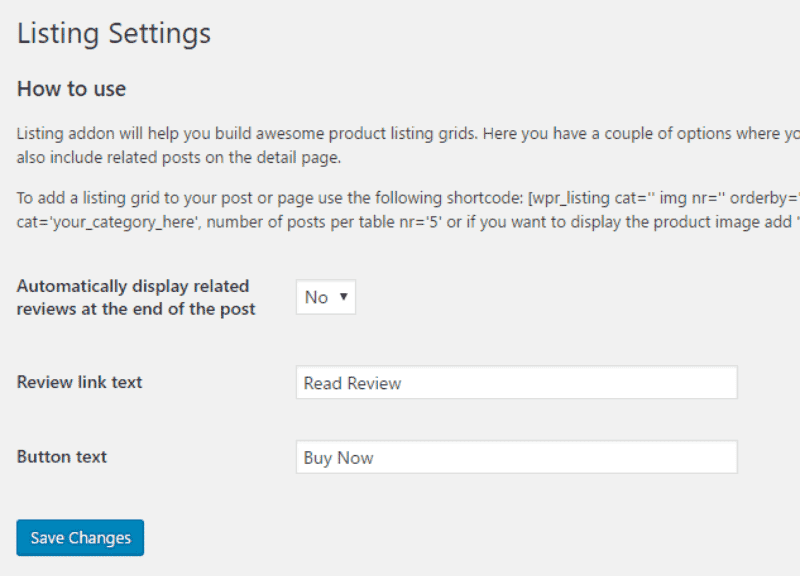Click the 'Listing Settings' page heading

pos(113,33)
